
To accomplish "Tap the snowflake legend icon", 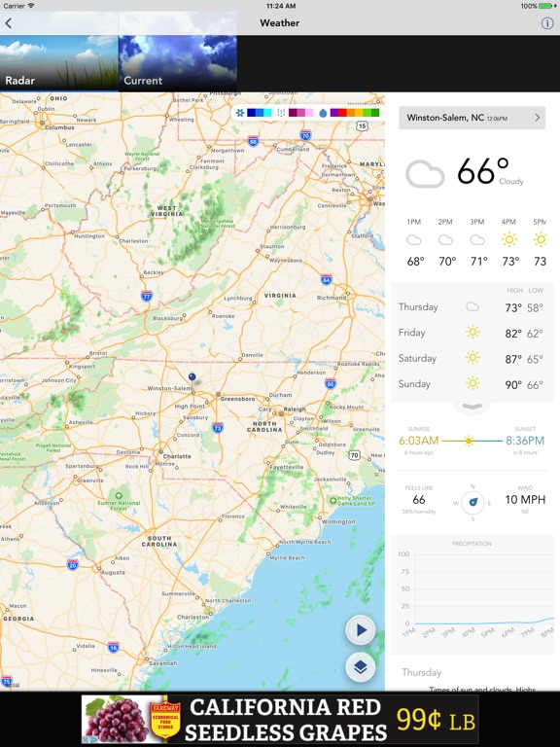I will point(240,113).
